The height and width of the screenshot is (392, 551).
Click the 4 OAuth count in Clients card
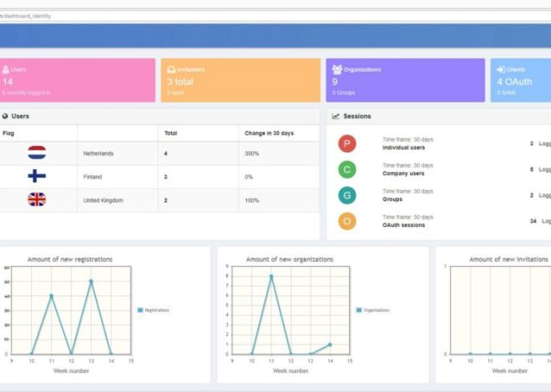tap(514, 82)
